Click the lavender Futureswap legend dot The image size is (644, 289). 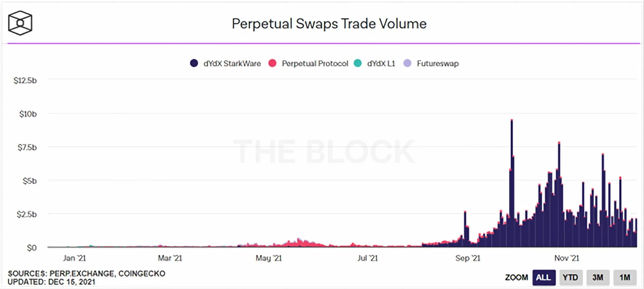click(x=407, y=63)
